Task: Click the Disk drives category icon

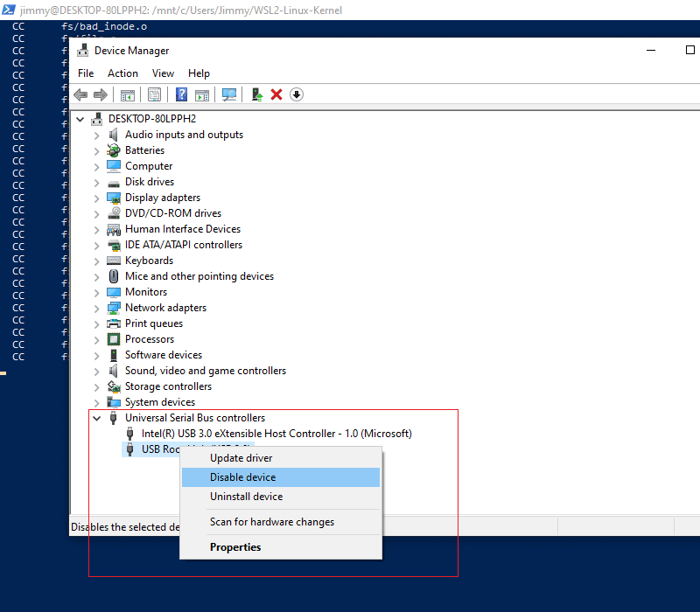Action: pyautogui.click(x=114, y=183)
